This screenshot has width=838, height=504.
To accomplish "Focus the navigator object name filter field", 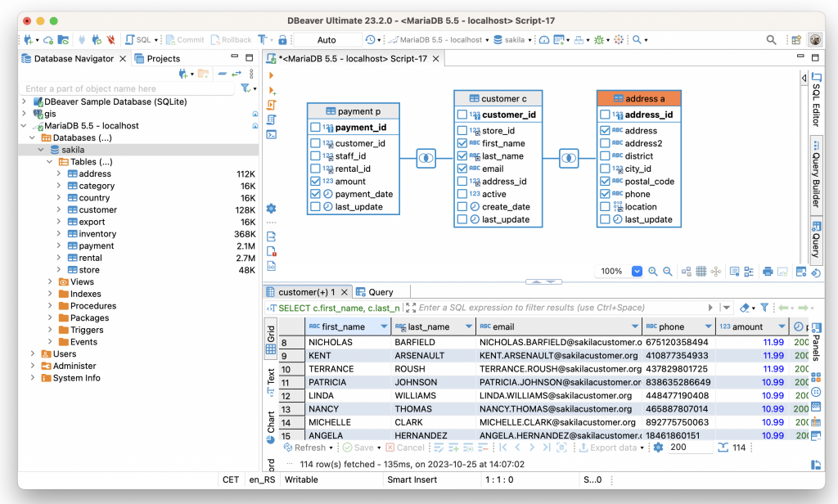I will click(128, 88).
